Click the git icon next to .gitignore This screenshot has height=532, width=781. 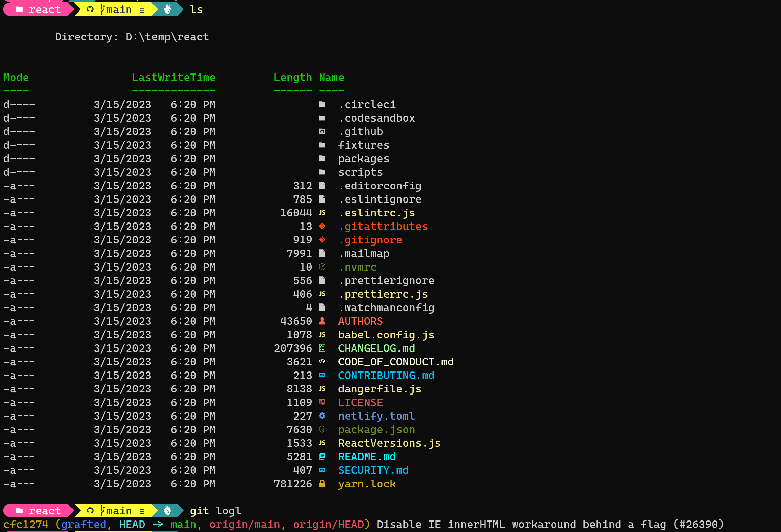pyautogui.click(x=322, y=240)
